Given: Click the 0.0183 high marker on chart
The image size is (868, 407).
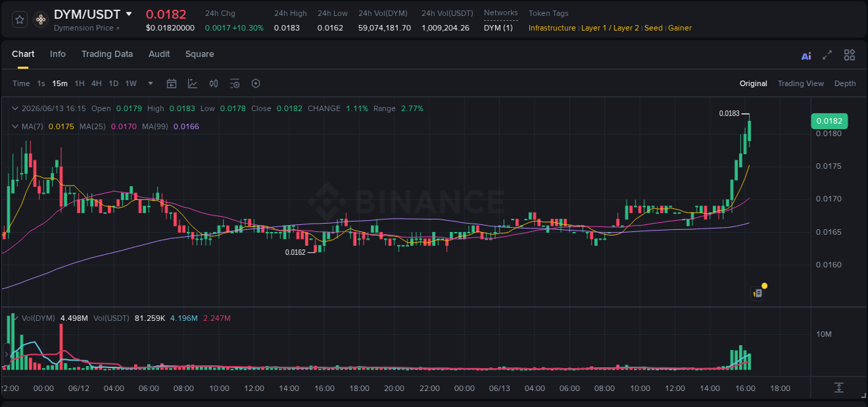Looking at the screenshot, I should click(729, 113).
